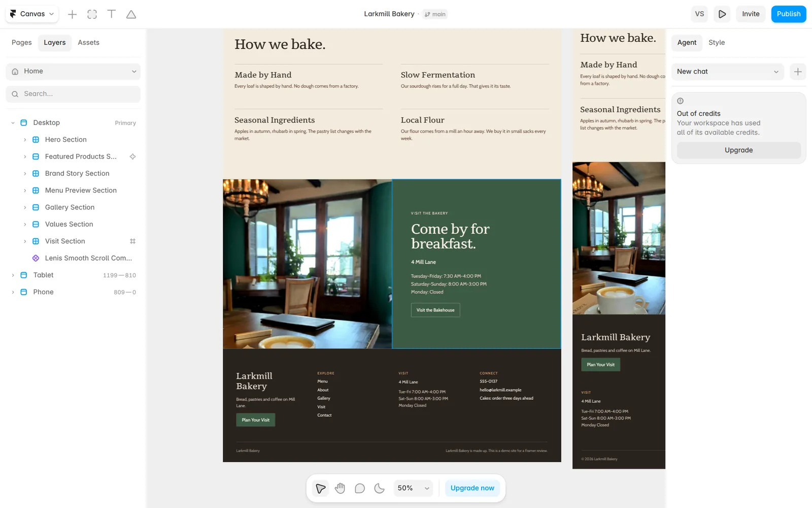Click the layers Search field
Screen dimensions: 812x508
[73, 94]
